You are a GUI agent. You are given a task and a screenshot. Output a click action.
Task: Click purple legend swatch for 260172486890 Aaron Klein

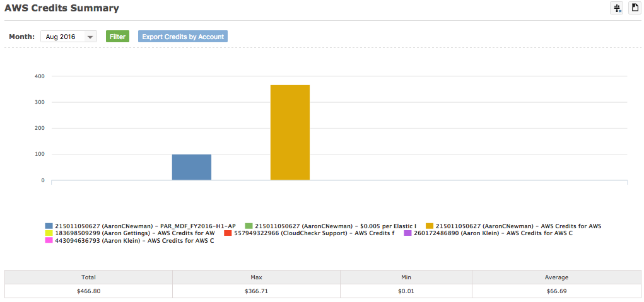[x=407, y=233]
